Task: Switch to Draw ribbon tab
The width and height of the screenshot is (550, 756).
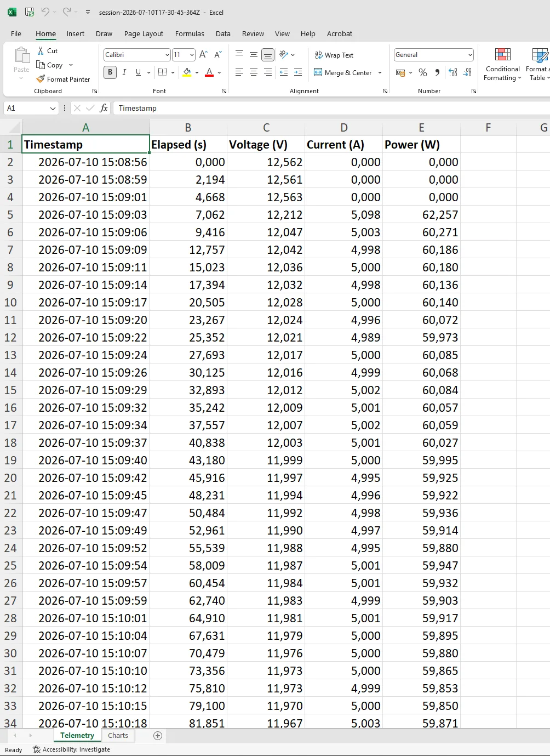Action: pyautogui.click(x=104, y=33)
